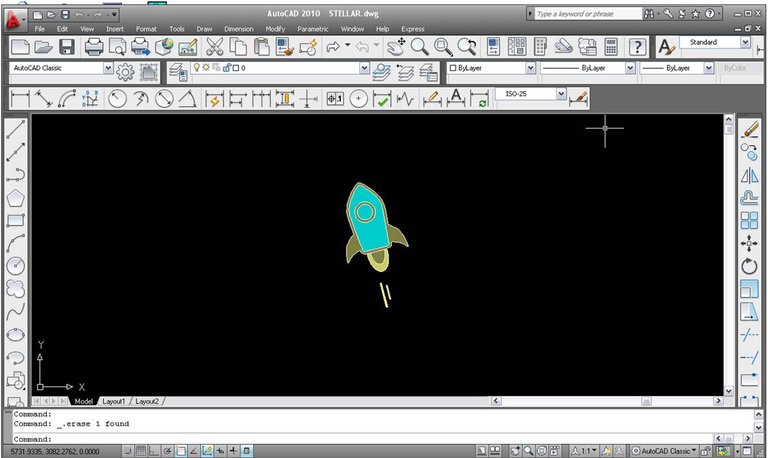This screenshot has height=458, width=768.
Task: Click the Paste clipboard icon
Action: tap(261, 47)
